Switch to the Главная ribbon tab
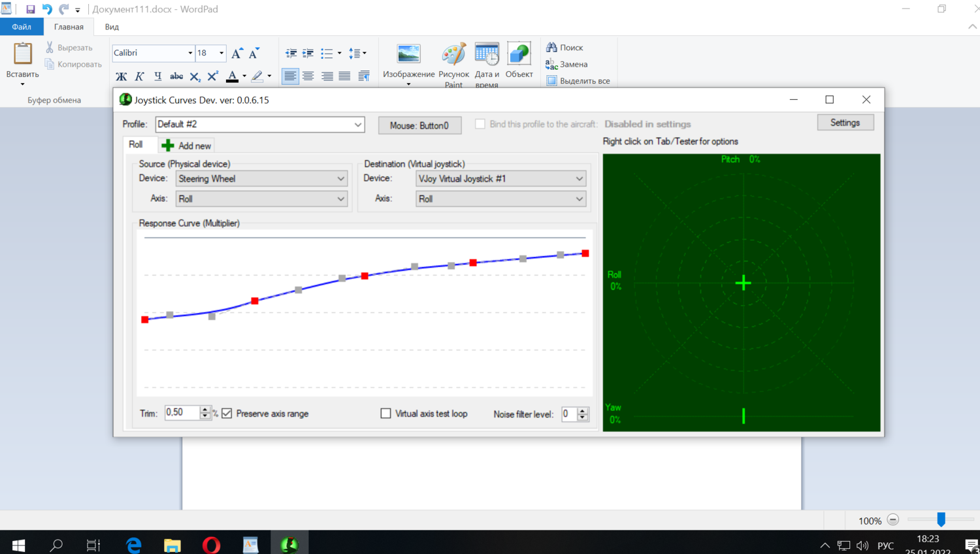Screen dimensions: 980x554 pyautogui.click(x=69, y=27)
